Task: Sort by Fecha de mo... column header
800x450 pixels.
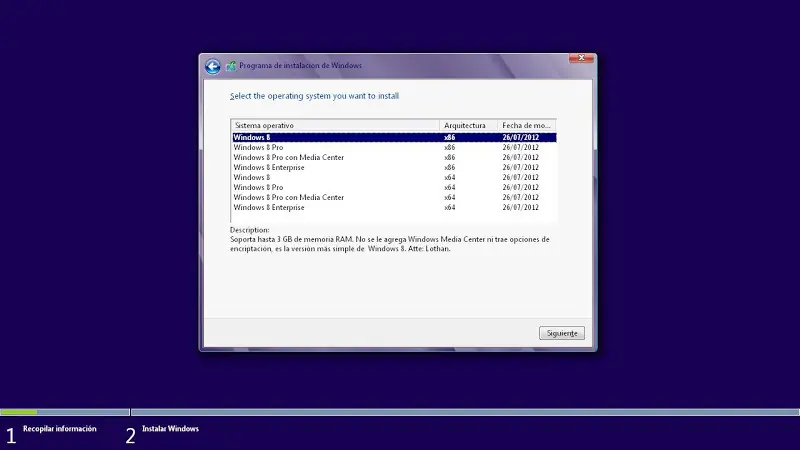Action: coord(527,126)
